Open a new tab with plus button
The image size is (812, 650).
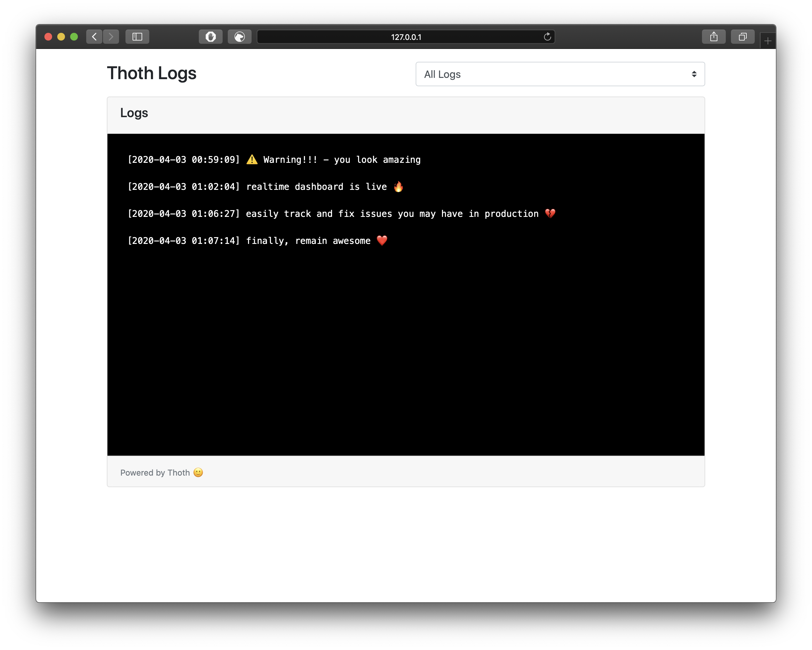coord(768,41)
